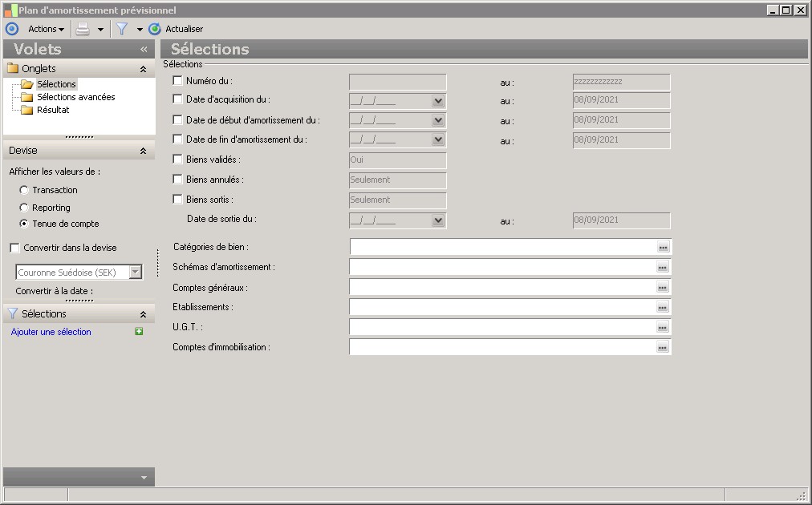
Task: Open browse button for Catégories de bien
Action: point(663,247)
